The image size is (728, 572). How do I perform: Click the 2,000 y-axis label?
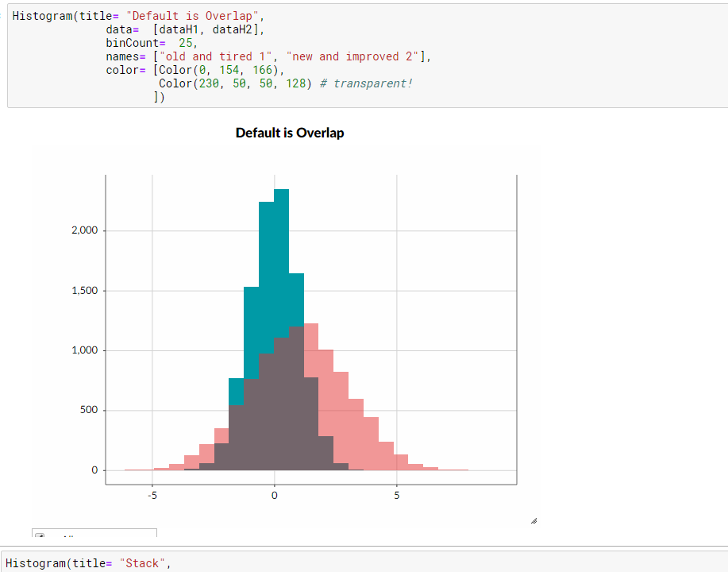[84, 230]
